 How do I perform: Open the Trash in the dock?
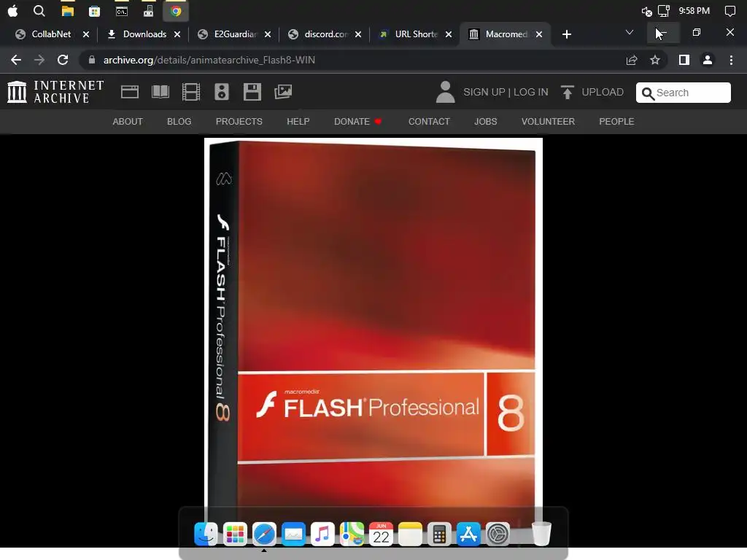tap(541, 534)
